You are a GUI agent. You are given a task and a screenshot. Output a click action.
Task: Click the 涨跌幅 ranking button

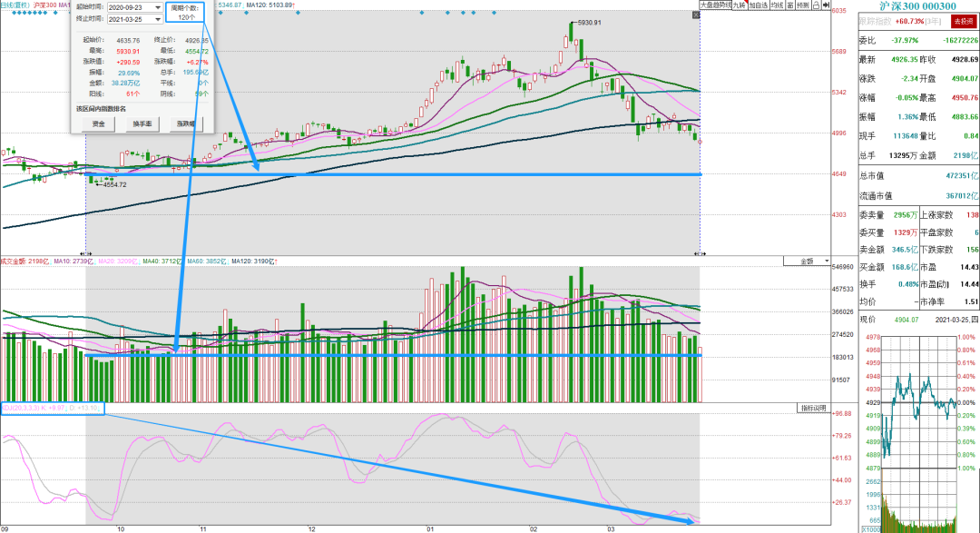pos(186,123)
